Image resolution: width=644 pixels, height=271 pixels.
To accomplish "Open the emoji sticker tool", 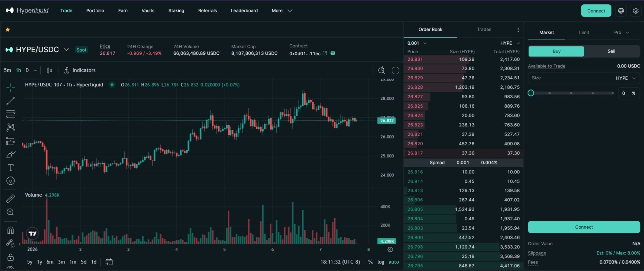I will click(x=10, y=181).
